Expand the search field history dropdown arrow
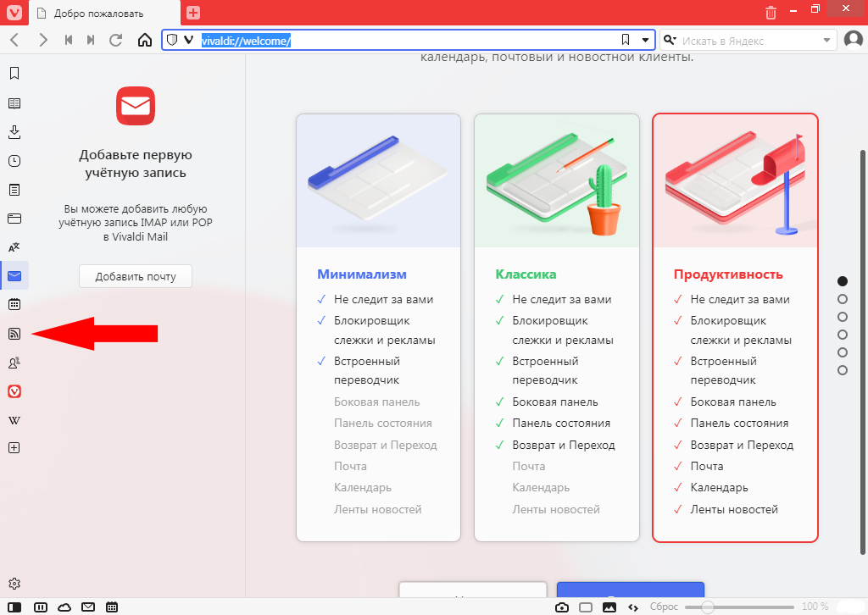This screenshot has height=615, width=868. pos(827,40)
